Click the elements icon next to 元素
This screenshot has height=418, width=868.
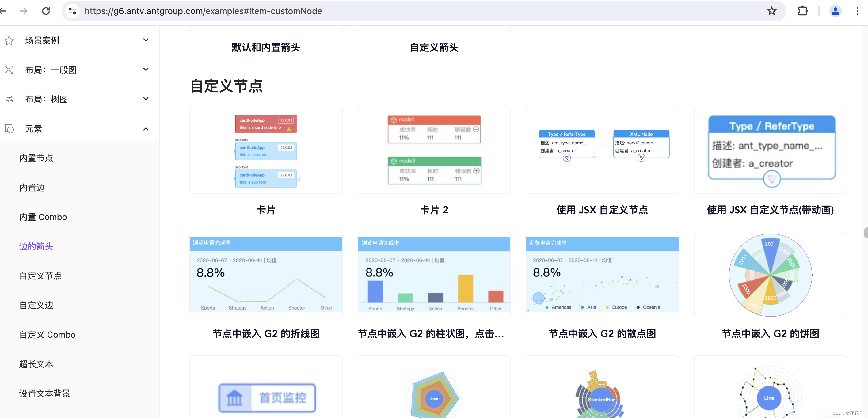pos(9,129)
